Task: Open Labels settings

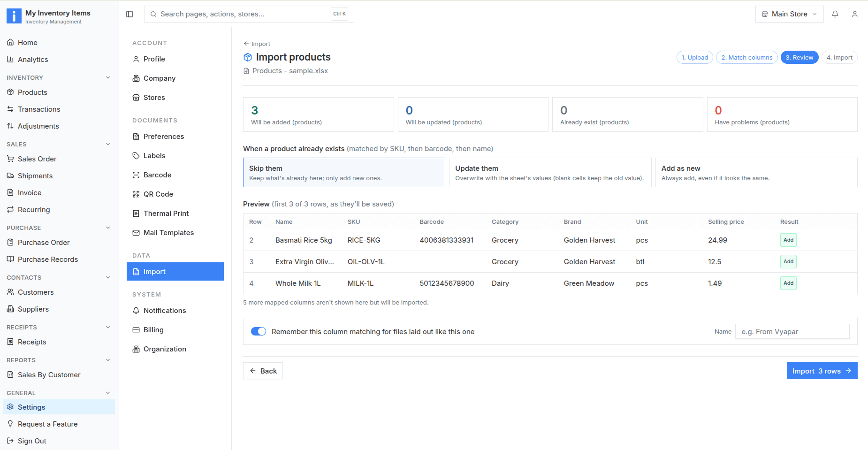Action: point(175,155)
